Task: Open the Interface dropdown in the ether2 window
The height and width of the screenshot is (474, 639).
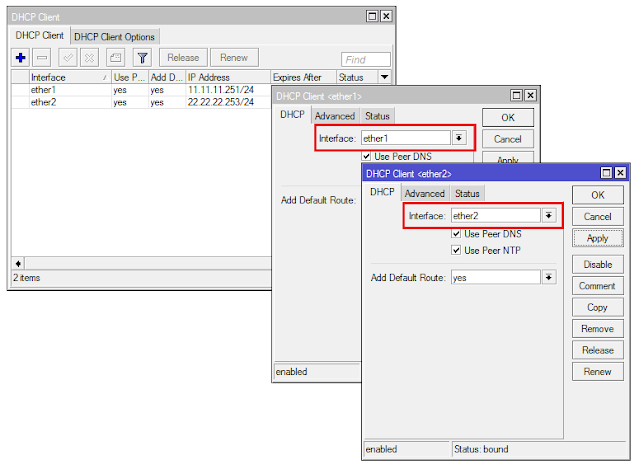Action: [549, 216]
